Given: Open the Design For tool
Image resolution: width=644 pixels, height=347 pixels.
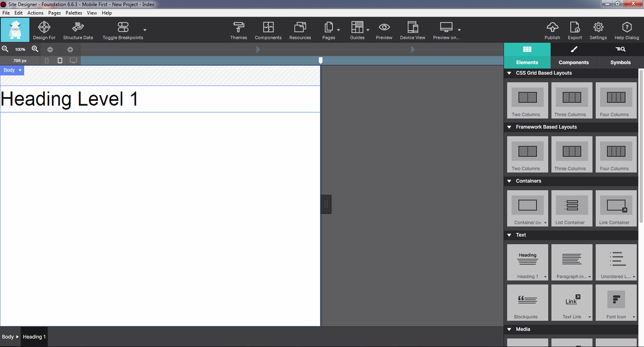Looking at the screenshot, I should click(x=44, y=30).
